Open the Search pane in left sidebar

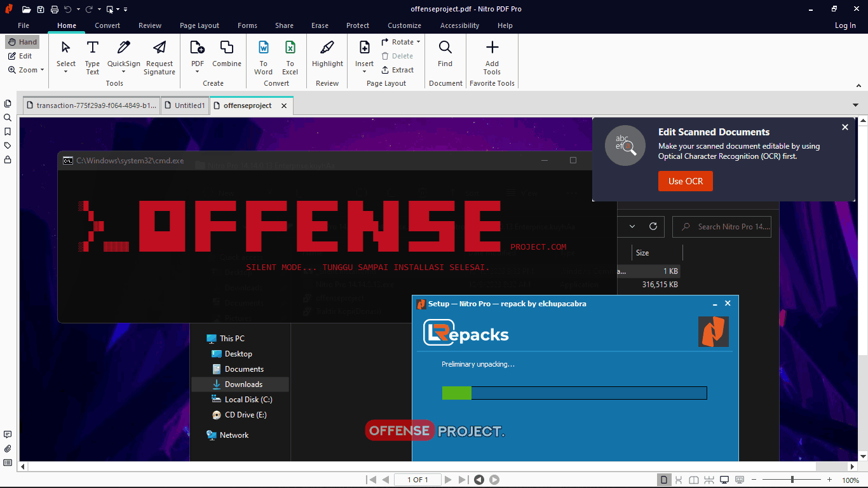click(8, 118)
